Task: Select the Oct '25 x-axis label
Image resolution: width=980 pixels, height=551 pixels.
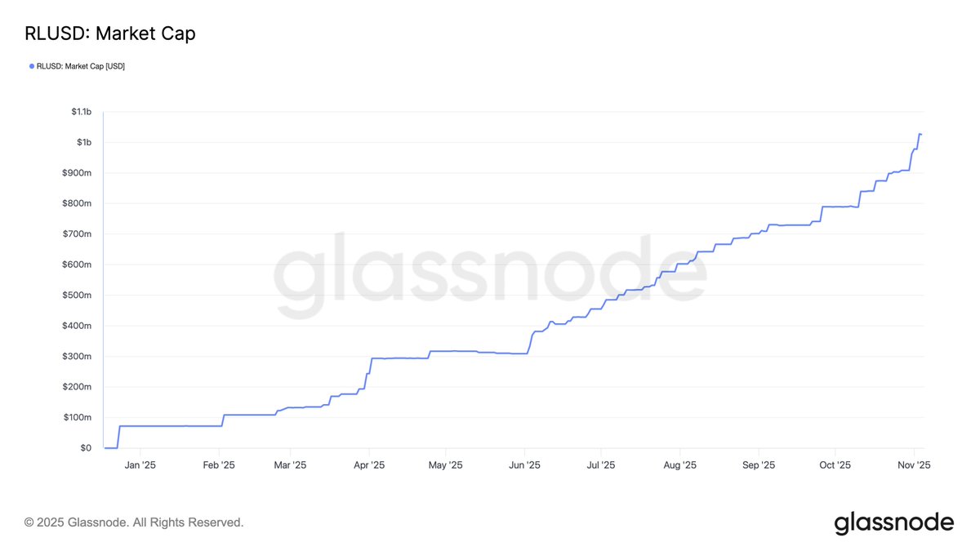Action: [835, 465]
